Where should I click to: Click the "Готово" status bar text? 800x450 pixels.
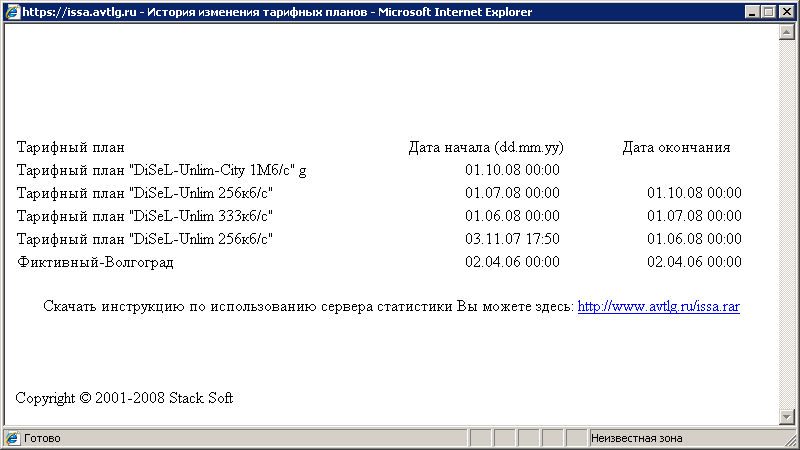pyautogui.click(x=42, y=438)
